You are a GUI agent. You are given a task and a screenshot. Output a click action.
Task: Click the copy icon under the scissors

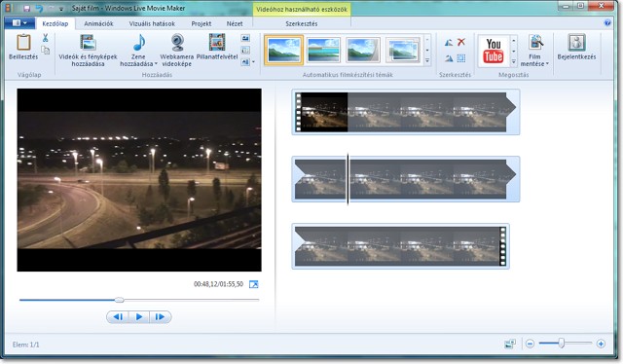pyautogui.click(x=46, y=50)
